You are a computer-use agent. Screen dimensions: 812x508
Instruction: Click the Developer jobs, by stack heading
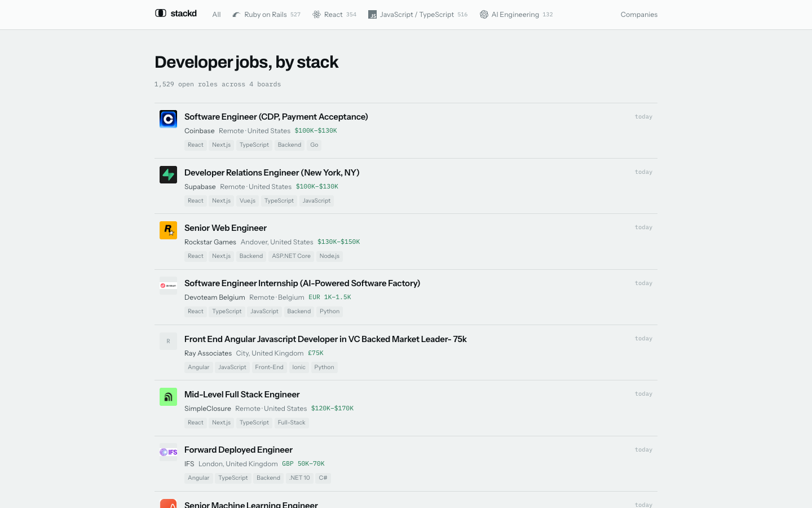(246, 62)
